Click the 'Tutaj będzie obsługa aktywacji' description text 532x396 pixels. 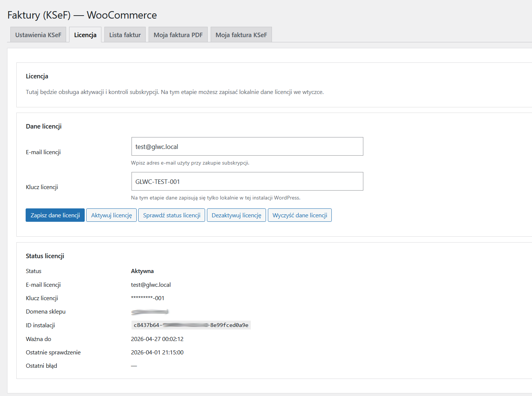[175, 92]
